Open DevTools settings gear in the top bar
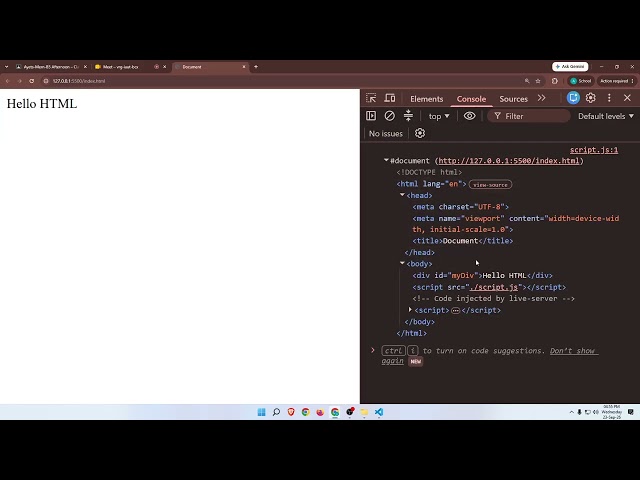640x480 pixels. [591, 98]
